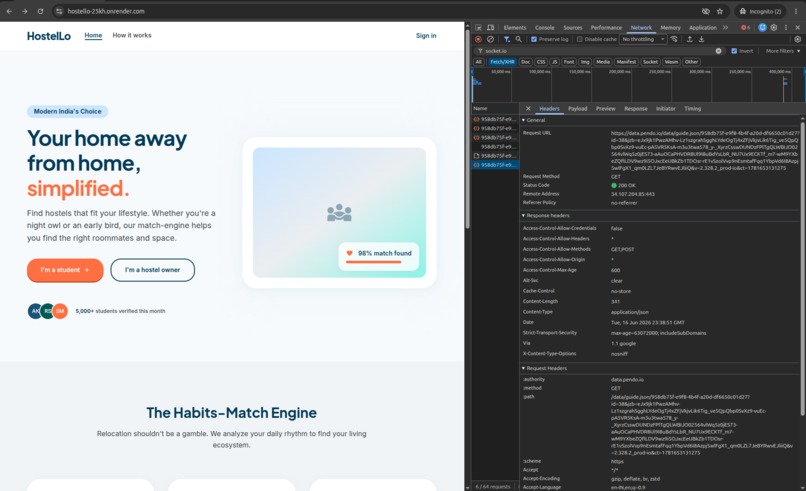
Task: Import HAR file upload icon
Action: click(x=689, y=39)
